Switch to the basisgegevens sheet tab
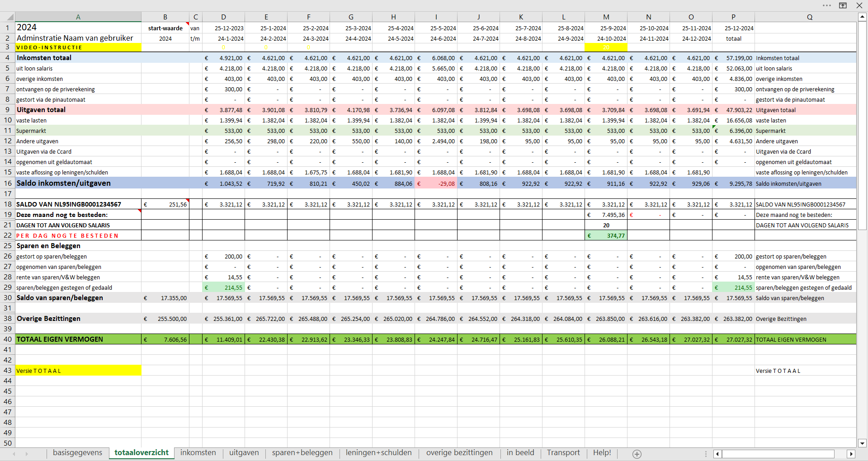This screenshot has height=461, width=868. click(x=77, y=453)
